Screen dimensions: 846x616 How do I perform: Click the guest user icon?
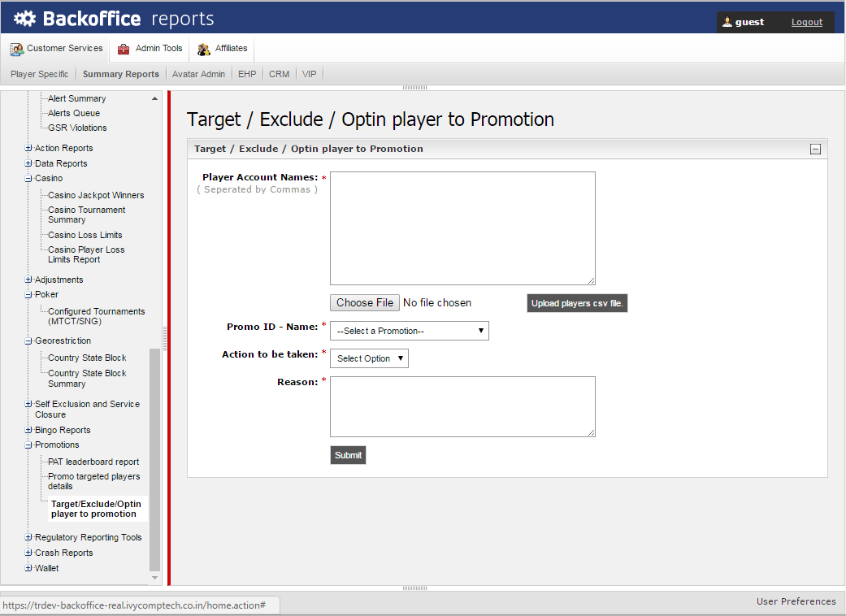pos(727,22)
